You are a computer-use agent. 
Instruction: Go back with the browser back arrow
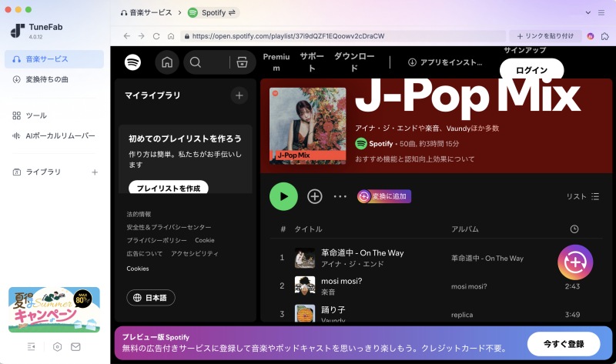(126, 36)
